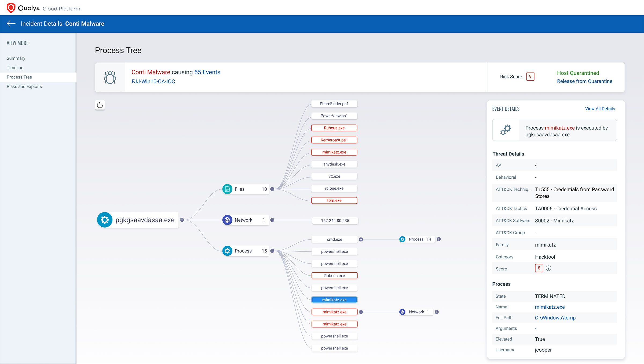The height and width of the screenshot is (364, 644).
Task: Click the globe icon on the Network node
Action: (x=228, y=220)
